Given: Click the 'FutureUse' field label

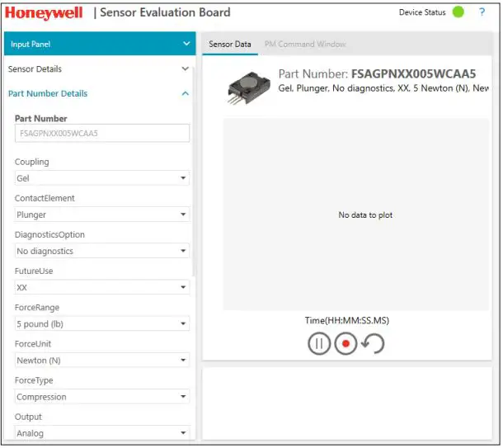Looking at the screenshot, I should [34, 271].
